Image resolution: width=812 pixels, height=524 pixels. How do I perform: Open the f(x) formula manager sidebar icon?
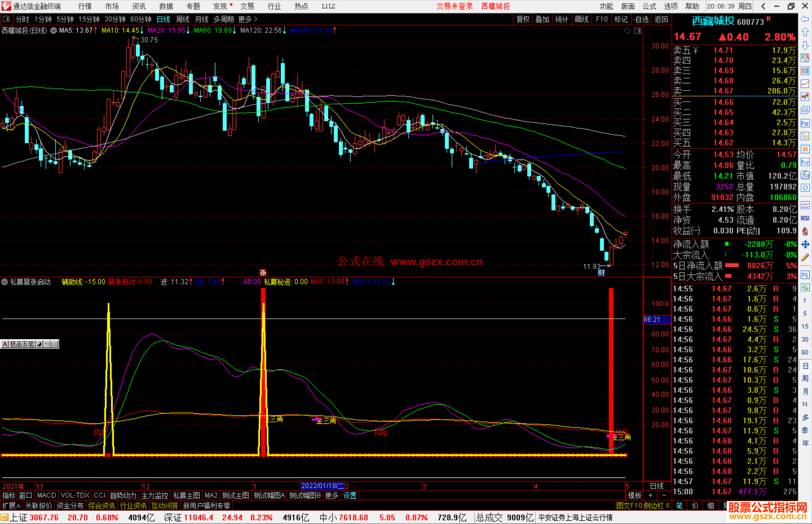pos(805,175)
